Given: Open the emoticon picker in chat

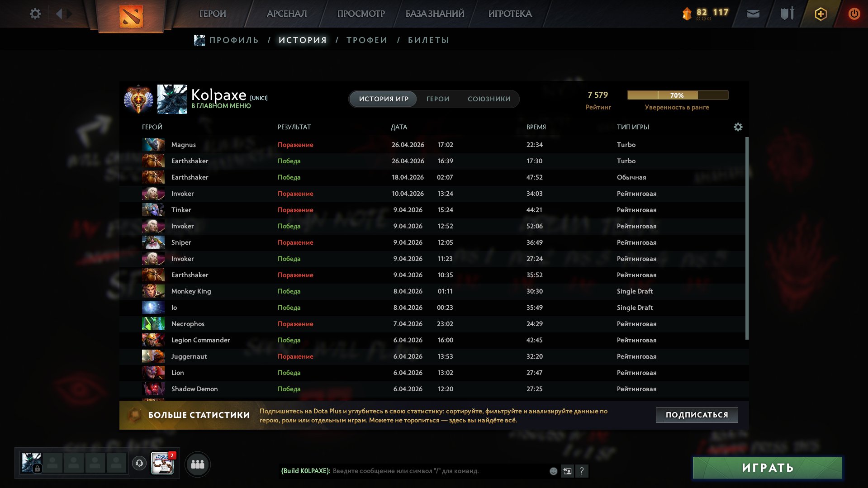Looking at the screenshot, I should coord(553,471).
